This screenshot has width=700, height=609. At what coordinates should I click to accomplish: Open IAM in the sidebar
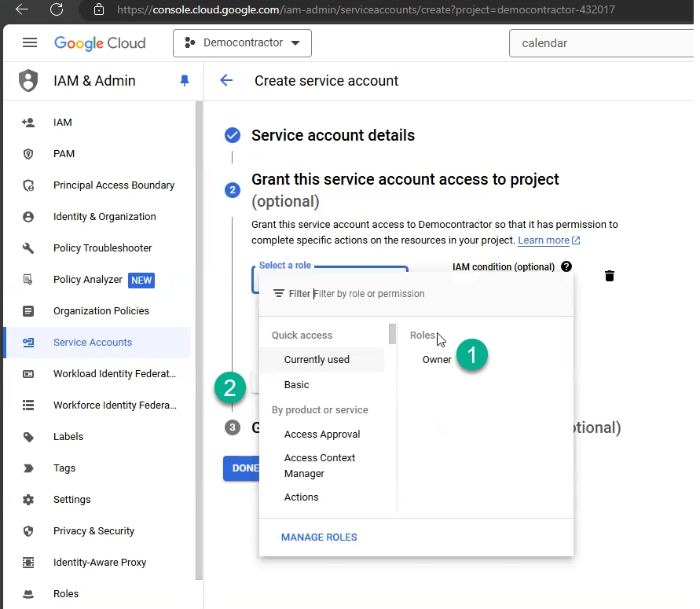(63, 123)
